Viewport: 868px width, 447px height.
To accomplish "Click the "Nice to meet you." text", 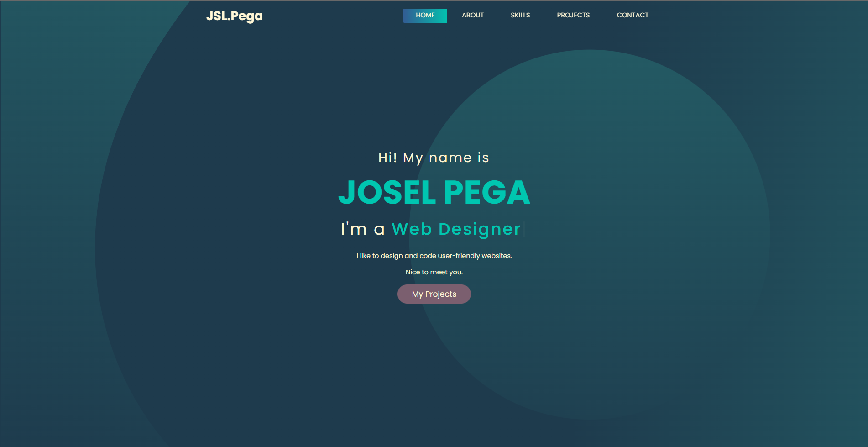I will pyautogui.click(x=434, y=272).
